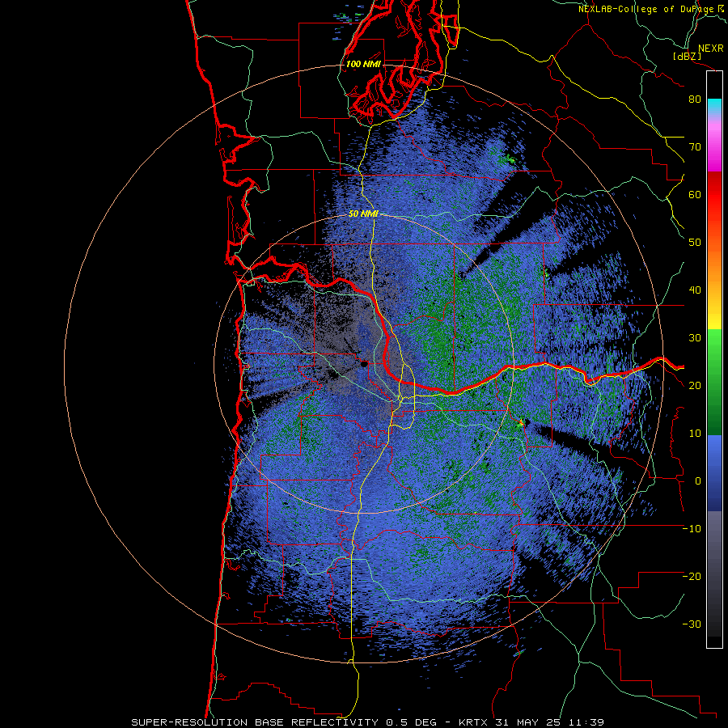Click the 0 dBZ scale value
Image resolution: width=728 pixels, height=728 pixels.
tap(698, 481)
